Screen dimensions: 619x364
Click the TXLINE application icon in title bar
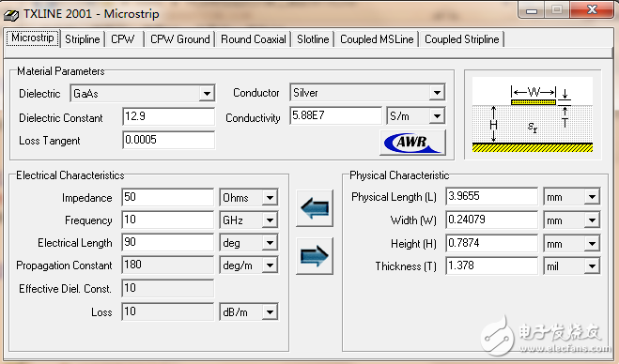pos(11,15)
